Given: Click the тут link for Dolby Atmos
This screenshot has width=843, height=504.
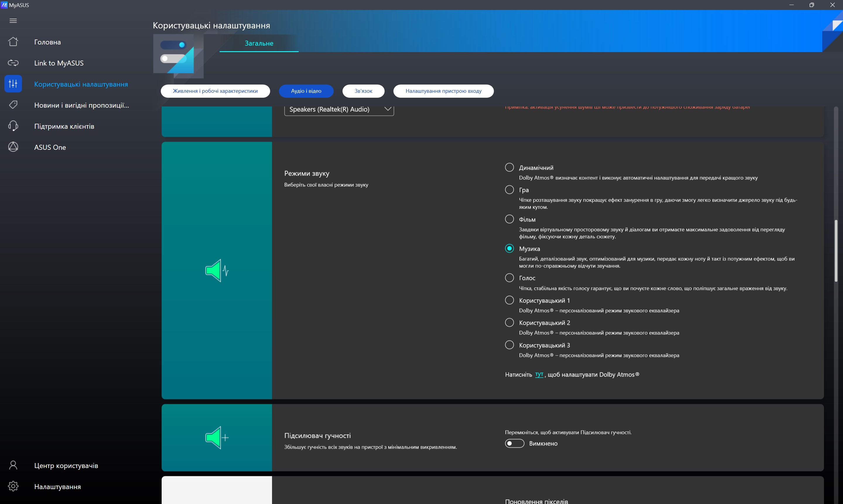Looking at the screenshot, I should coord(539,374).
